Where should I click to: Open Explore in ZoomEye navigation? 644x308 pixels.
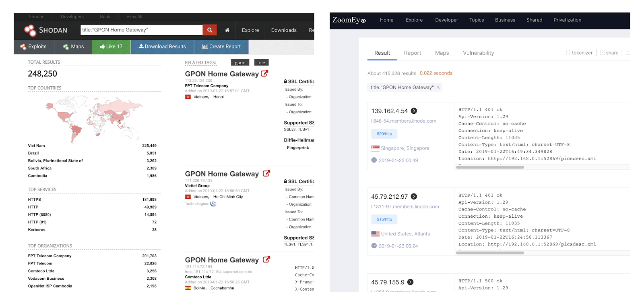414,20
